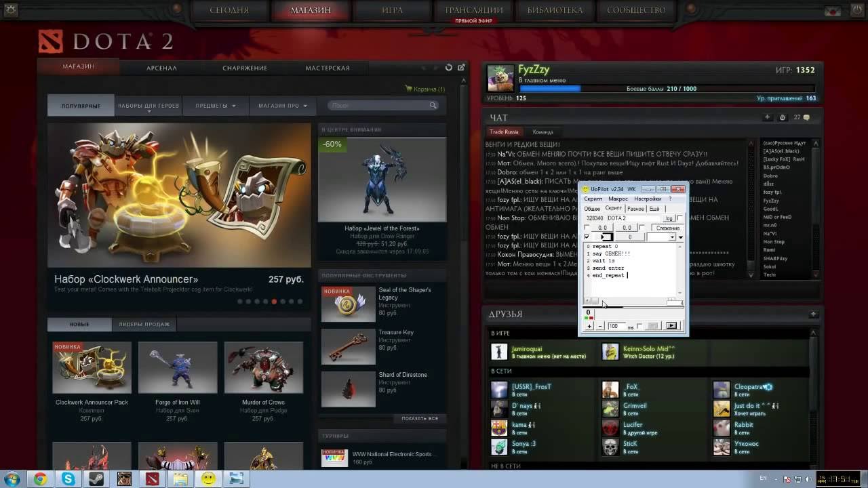
Task: Select ЛИДЕРЫ ПРОДАЖ tab in store
Action: click(x=144, y=325)
